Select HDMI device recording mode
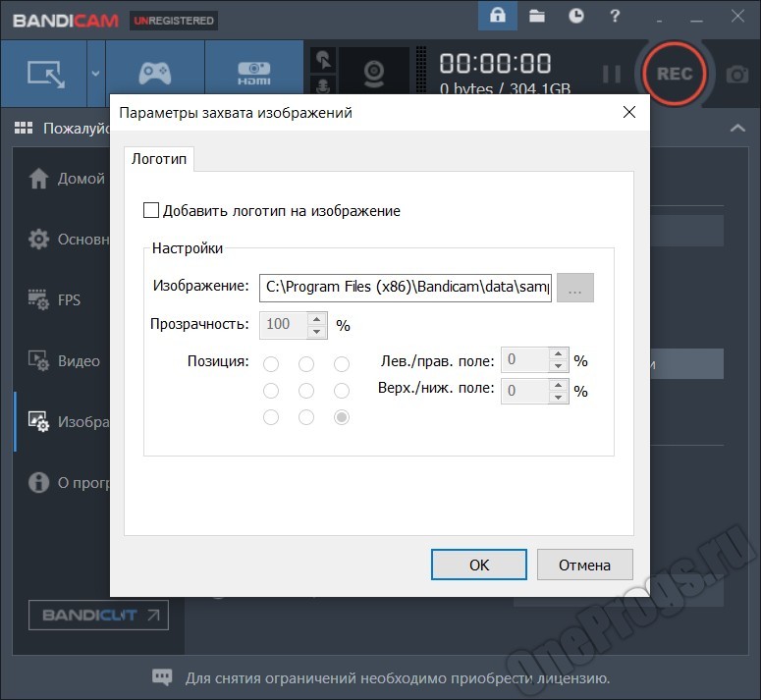Image resolution: width=761 pixels, height=700 pixels. (253, 73)
